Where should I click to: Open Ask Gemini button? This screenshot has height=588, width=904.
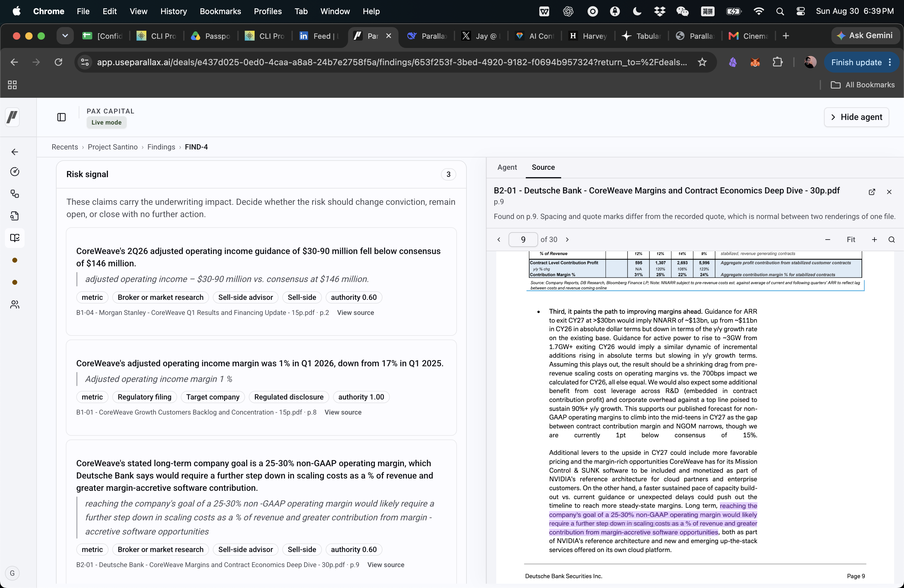point(865,36)
